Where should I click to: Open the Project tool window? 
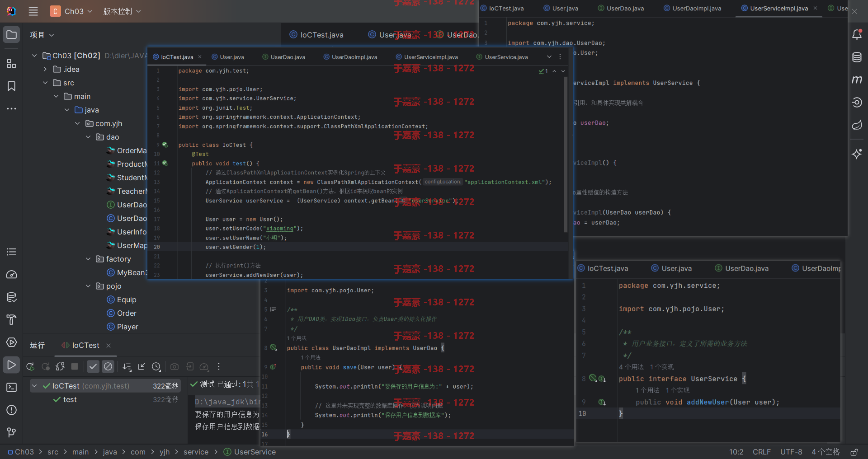coord(12,35)
